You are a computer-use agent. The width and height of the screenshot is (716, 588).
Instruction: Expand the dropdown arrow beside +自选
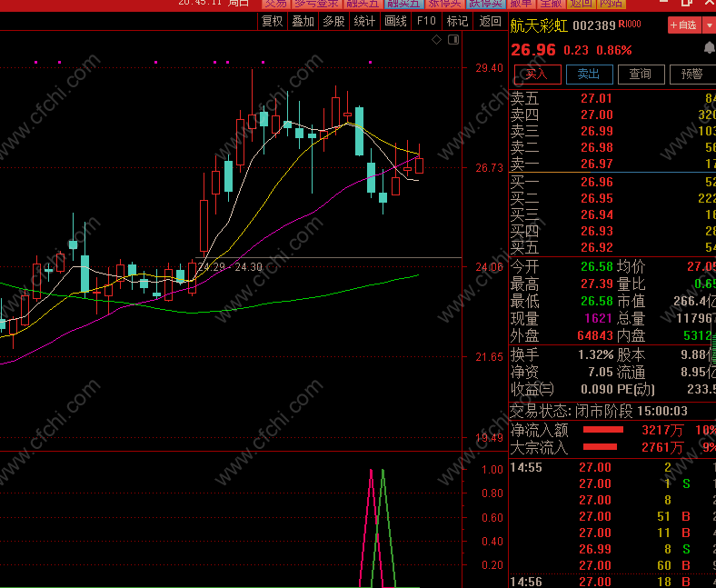pyautogui.click(x=710, y=25)
